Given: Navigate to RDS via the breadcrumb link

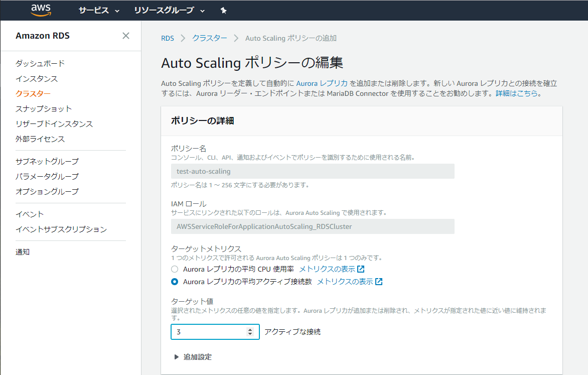Looking at the screenshot, I should [167, 38].
